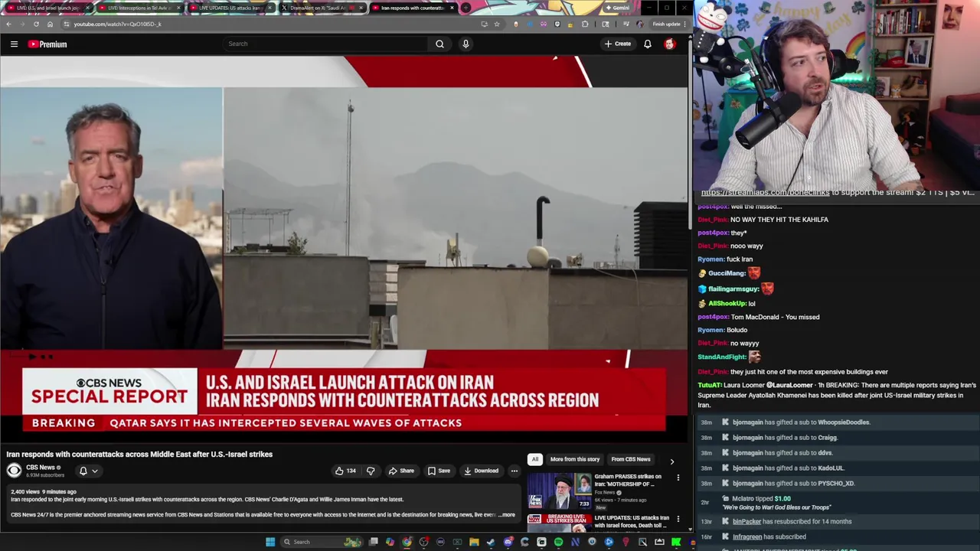
Task: Open the Chrome extensions puzzle icon
Action: pyautogui.click(x=586, y=24)
